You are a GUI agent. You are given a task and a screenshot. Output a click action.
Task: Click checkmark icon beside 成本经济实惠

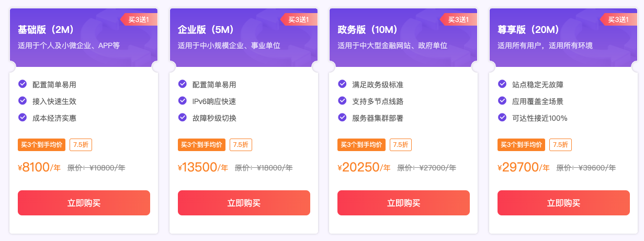[22, 118]
